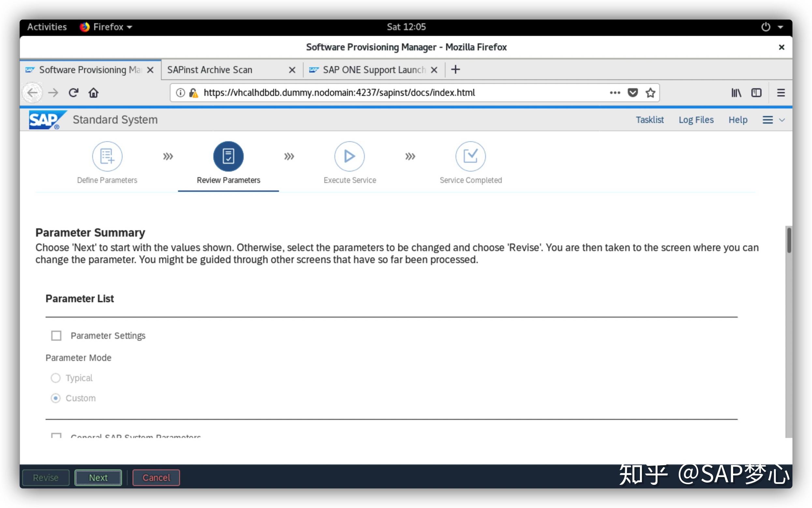Click the Next button to proceed

[98, 477]
